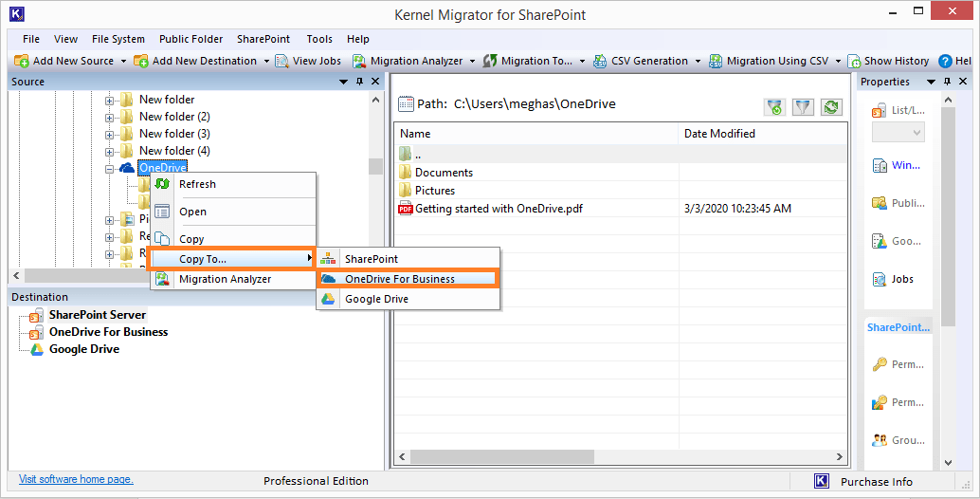
Task: Click the Migration Analyzer toolbar icon
Action: (x=359, y=62)
